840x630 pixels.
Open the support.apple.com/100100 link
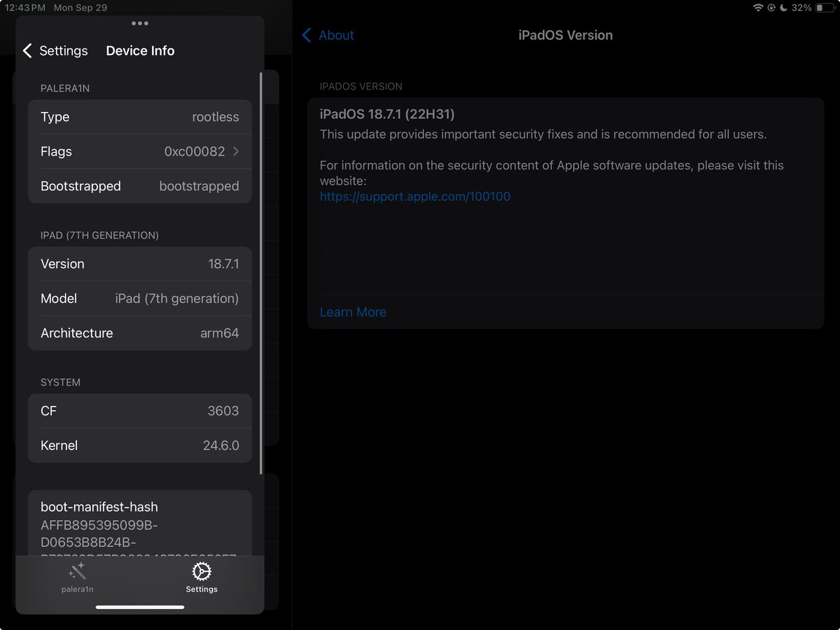(415, 197)
